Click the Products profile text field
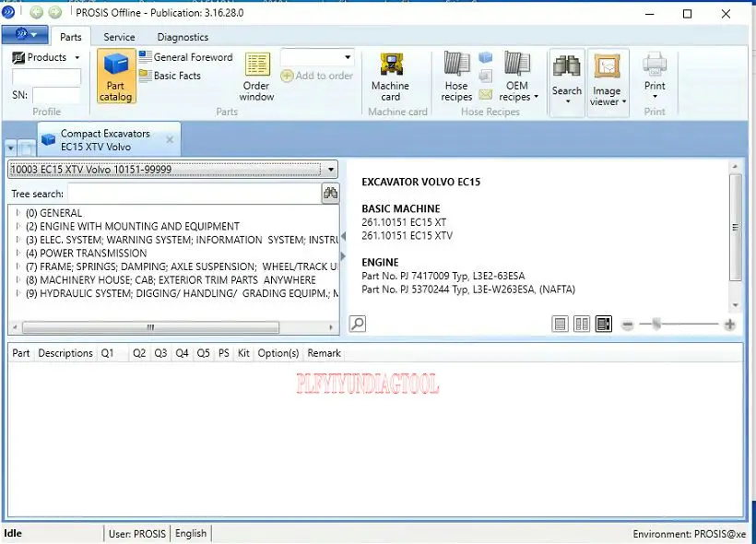The width and height of the screenshot is (756, 544). (x=46, y=77)
